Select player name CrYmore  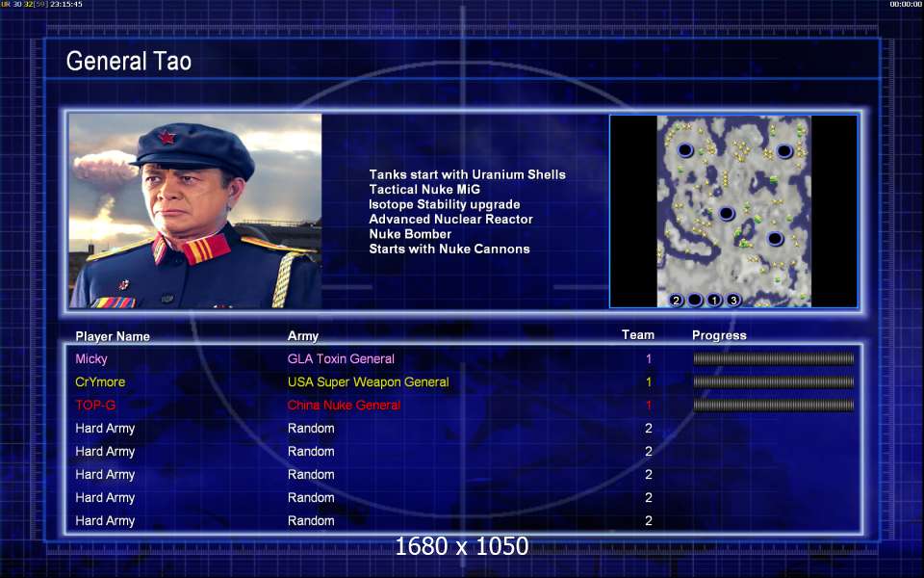point(100,381)
